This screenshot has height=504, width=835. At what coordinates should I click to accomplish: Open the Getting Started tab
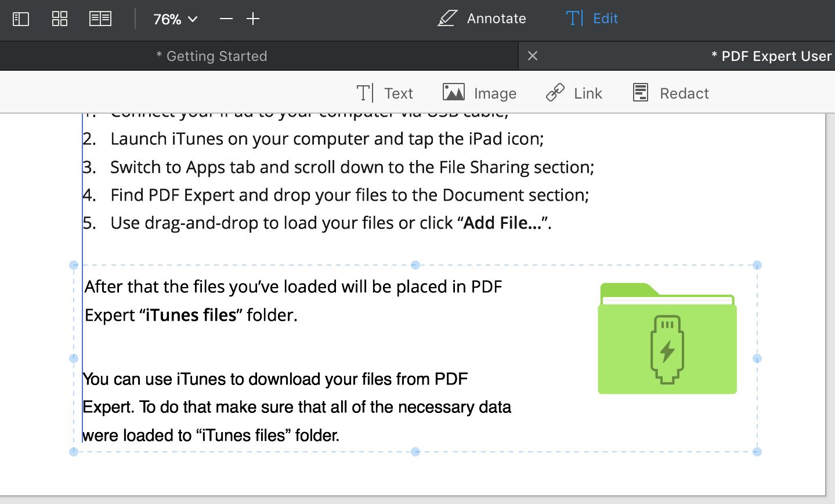click(212, 56)
